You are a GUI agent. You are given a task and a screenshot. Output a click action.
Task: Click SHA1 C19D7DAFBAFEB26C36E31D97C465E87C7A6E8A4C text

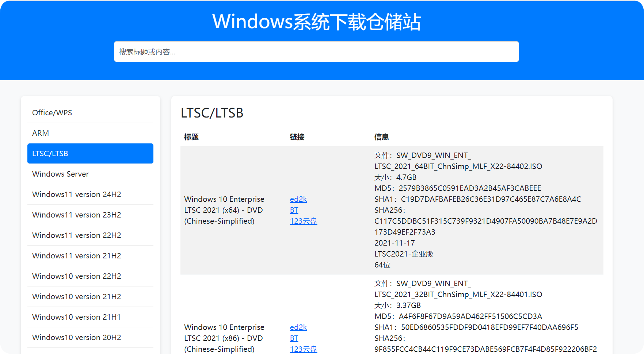478,199
